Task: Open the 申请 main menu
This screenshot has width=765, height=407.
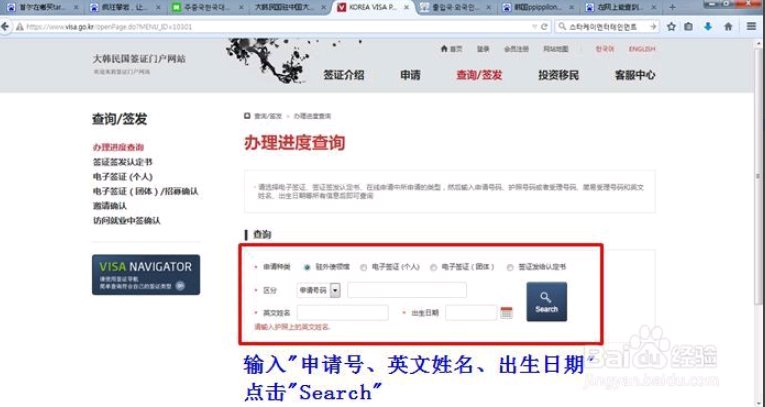Action: (x=410, y=75)
